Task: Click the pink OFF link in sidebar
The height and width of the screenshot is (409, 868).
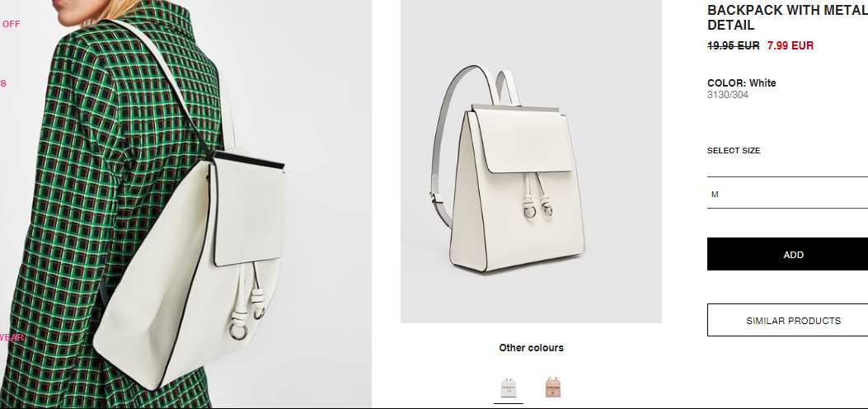Action: 11,24
